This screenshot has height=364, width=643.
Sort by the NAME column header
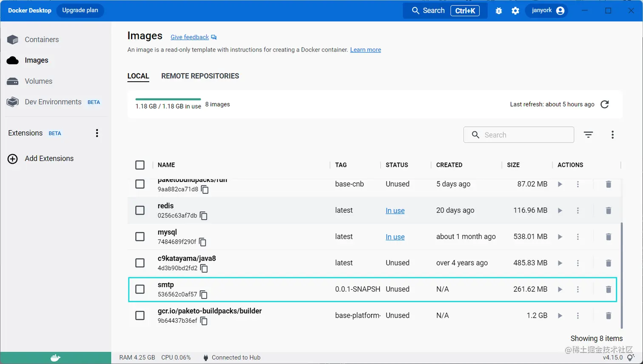(x=166, y=165)
